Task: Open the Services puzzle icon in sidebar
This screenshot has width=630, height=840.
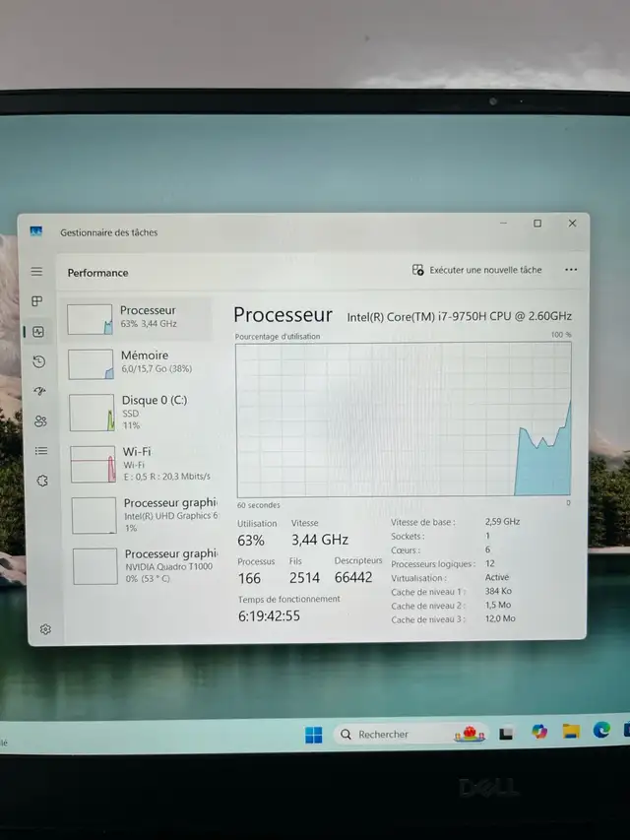Action: coord(42,481)
